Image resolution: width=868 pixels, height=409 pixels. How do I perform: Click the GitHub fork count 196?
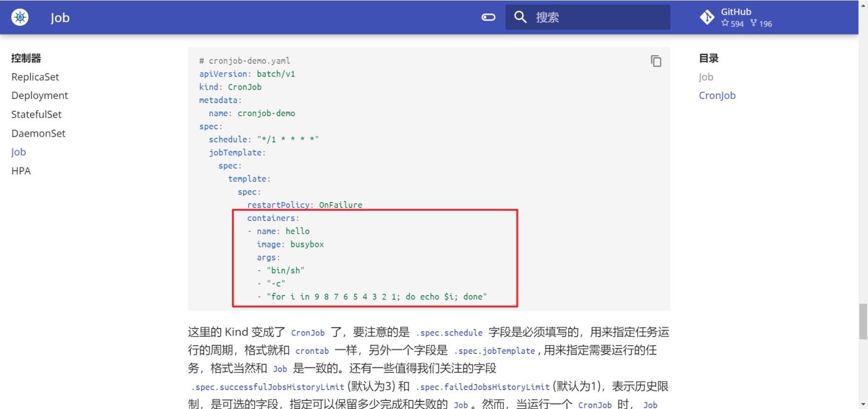click(x=761, y=24)
